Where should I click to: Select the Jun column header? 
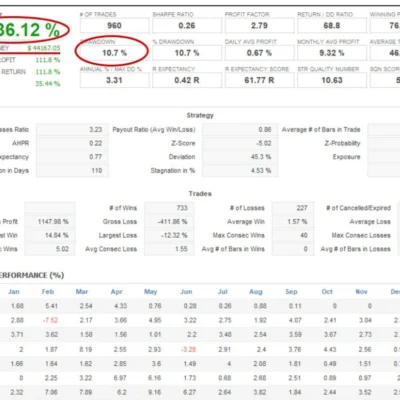tap(186, 292)
